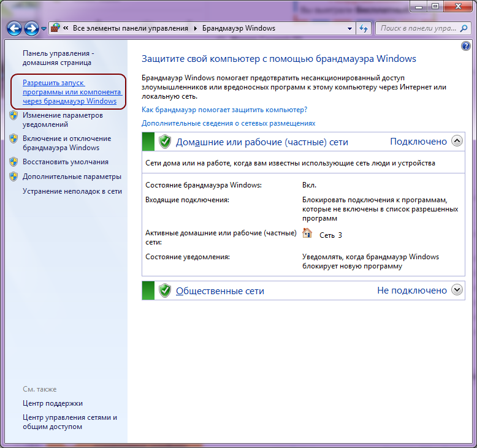Expand the public networks section
477x448 pixels.
click(457, 290)
